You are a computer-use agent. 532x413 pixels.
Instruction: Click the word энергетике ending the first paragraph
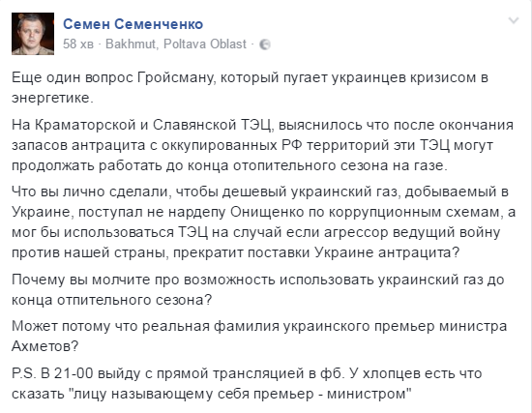coord(52,99)
